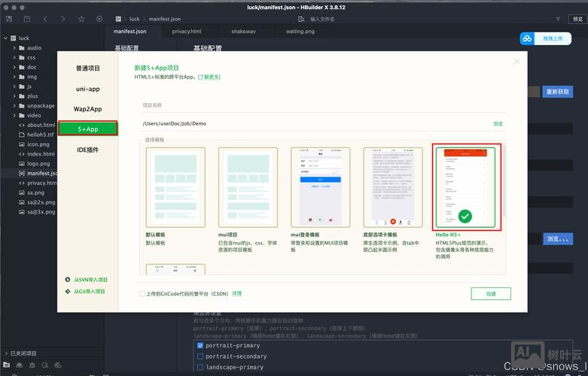Viewport: 588px width, 376px height.
Task: Choose the mui登录模板 thumbnail
Action: point(321,187)
